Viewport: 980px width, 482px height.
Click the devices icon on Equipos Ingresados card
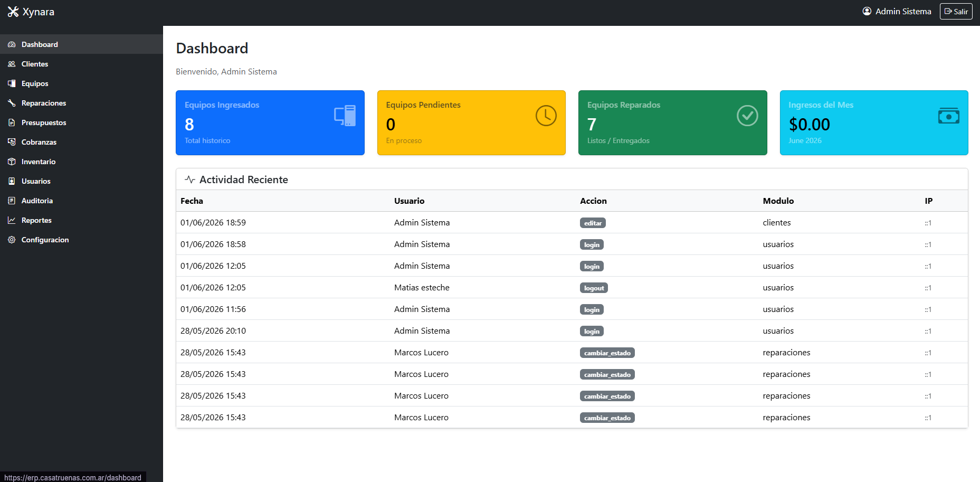345,116
